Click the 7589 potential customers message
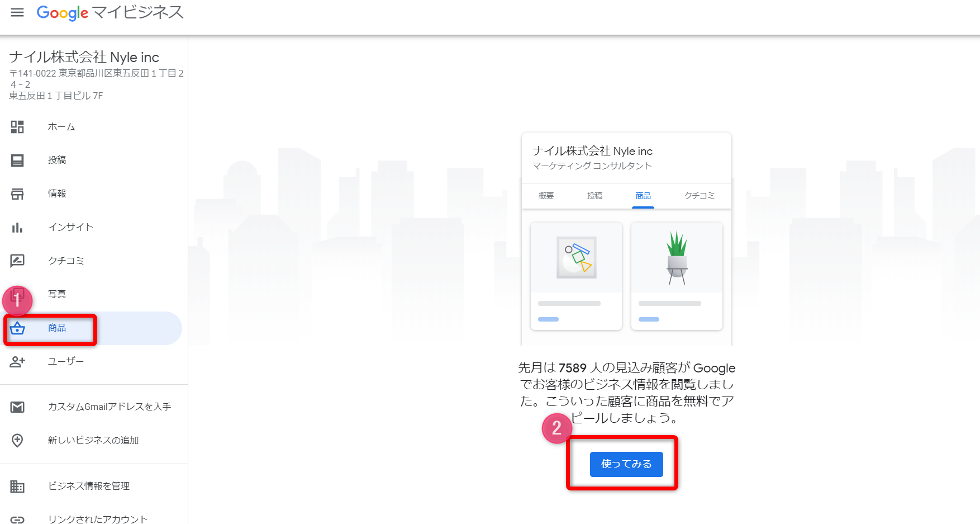This screenshot has width=980, height=524. [626, 393]
